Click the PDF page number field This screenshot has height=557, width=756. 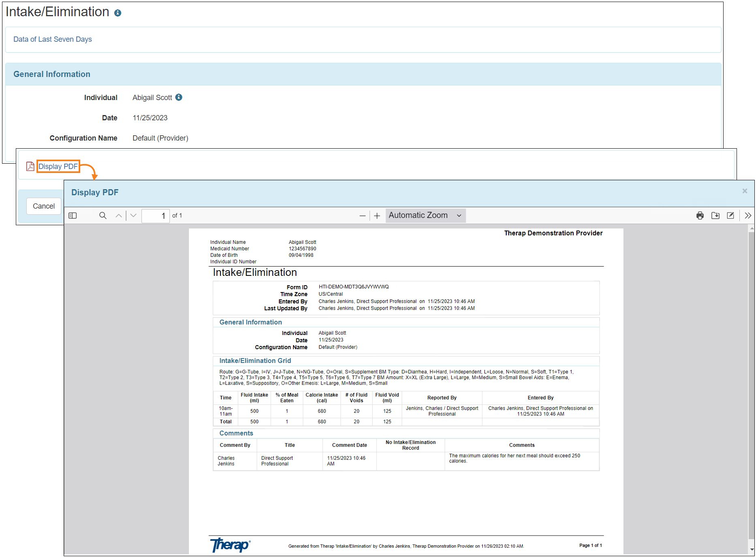pyautogui.click(x=155, y=216)
